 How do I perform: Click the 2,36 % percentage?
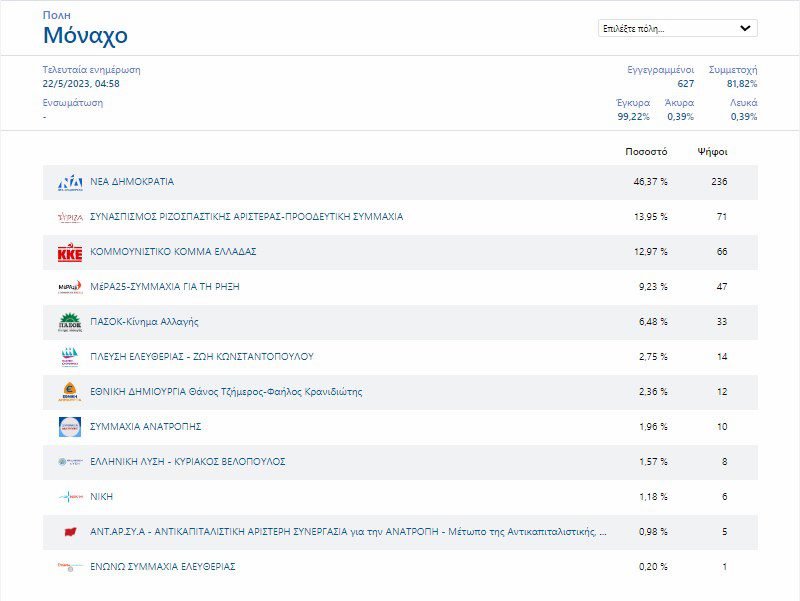[x=653, y=392]
